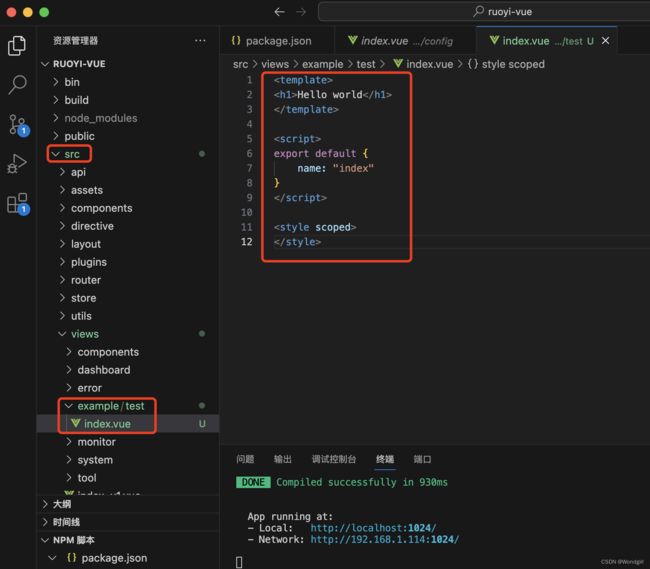The width and height of the screenshot is (650, 569).
Task: Open the Run and Debug view
Action: 17,164
